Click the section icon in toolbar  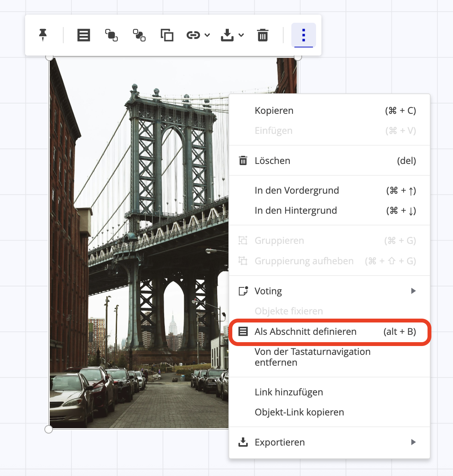click(84, 35)
